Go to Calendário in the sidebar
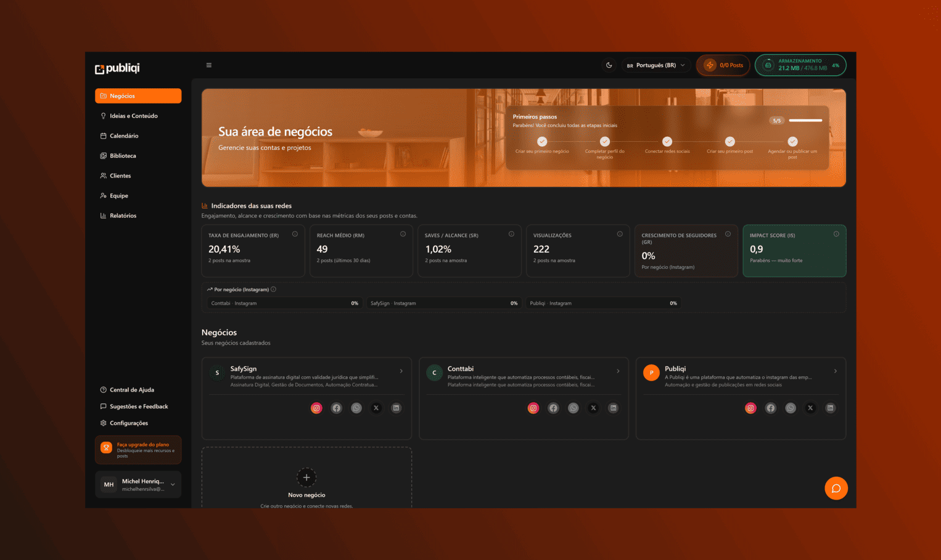The image size is (941, 560). (138, 136)
